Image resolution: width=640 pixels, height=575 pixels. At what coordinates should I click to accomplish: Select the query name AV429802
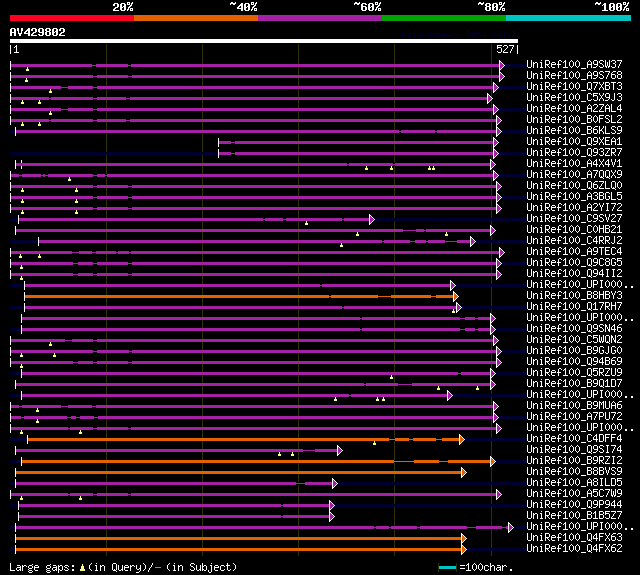click(38, 32)
